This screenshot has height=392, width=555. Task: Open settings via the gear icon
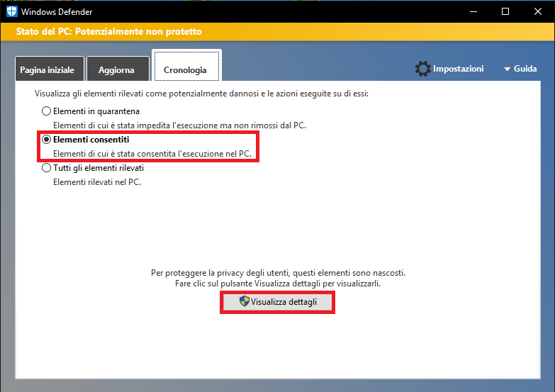(x=423, y=69)
